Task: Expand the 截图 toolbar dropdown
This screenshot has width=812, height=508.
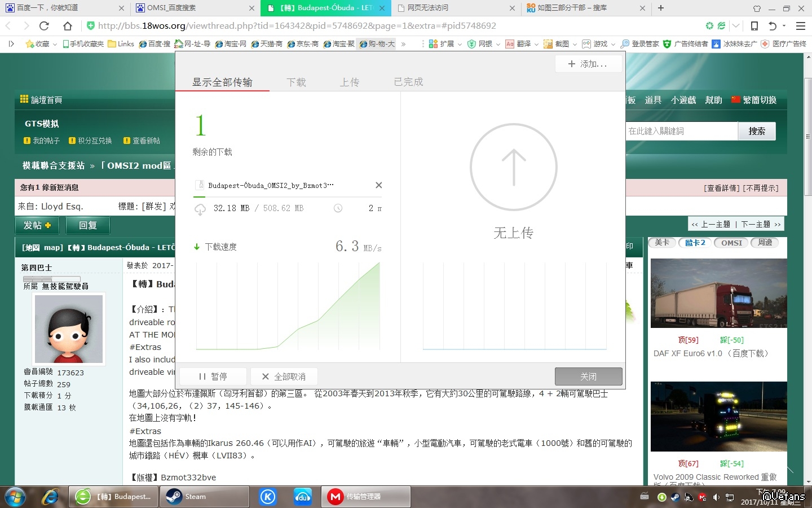Action: (575, 44)
